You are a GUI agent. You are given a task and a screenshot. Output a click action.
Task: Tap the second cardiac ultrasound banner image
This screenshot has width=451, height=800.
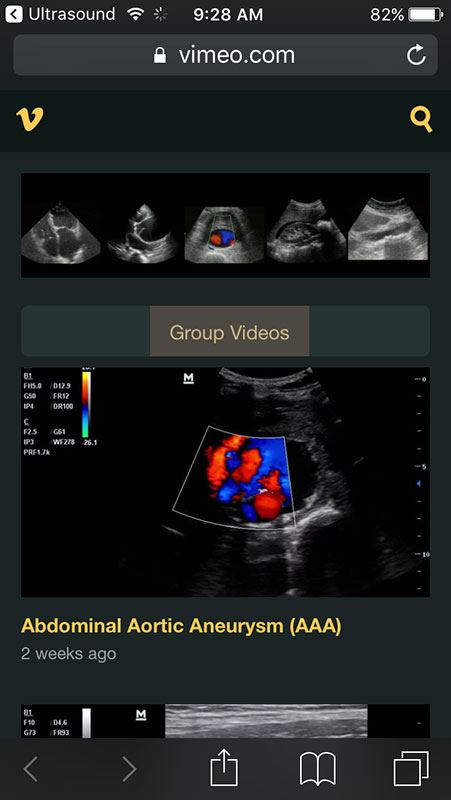pos(142,234)
